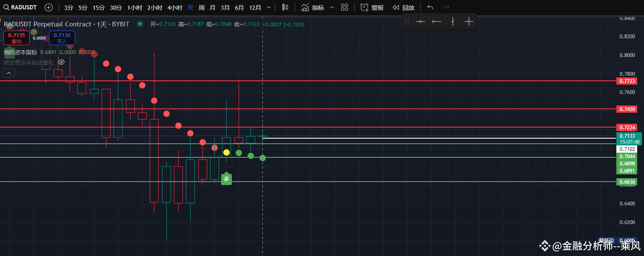Select the red line at 0.7420
The width and height of the screenshot is (644, 256).
click(x=308, y=109)
